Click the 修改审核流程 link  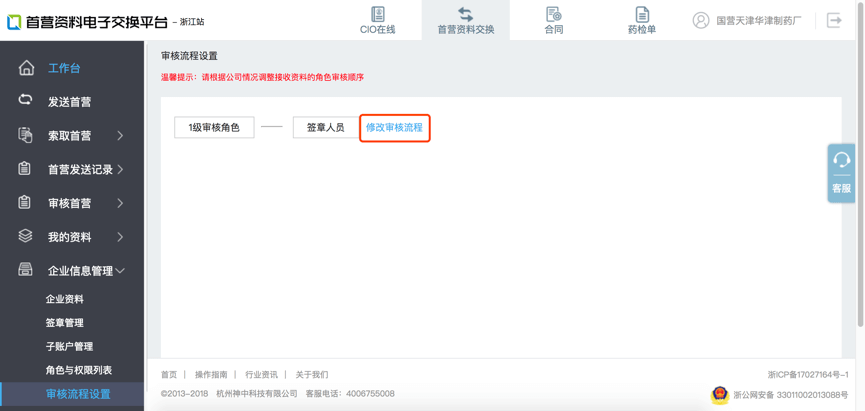click(394, 127)
